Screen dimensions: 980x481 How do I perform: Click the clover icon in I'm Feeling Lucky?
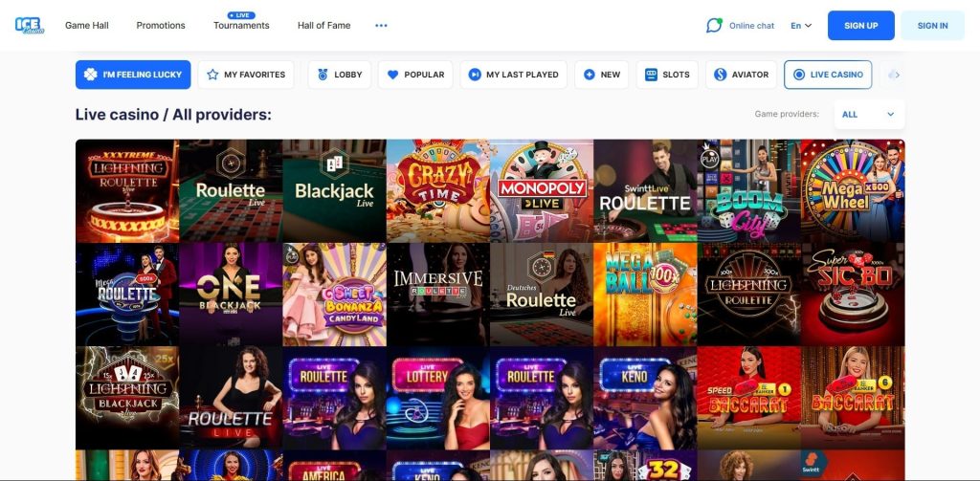(90, 75)
